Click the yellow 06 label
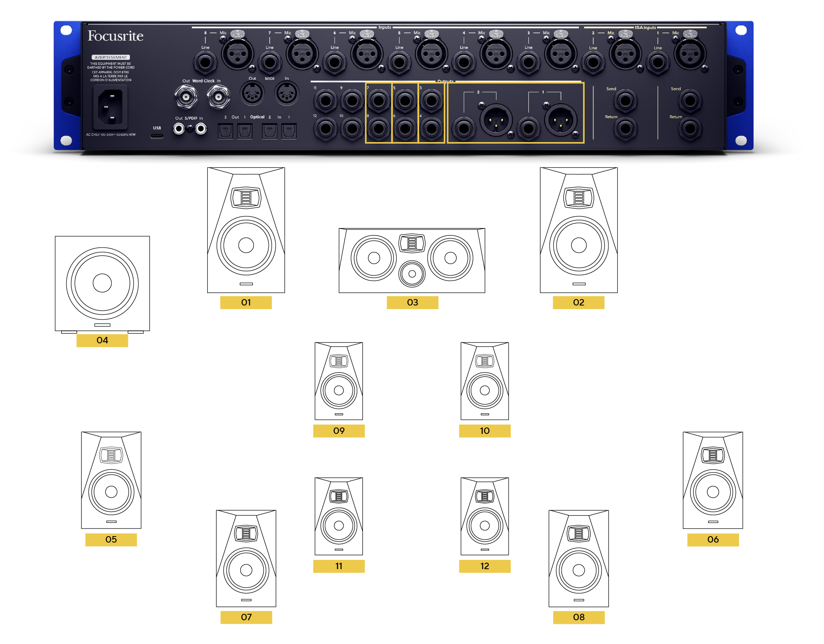 (x=713, y=539)
